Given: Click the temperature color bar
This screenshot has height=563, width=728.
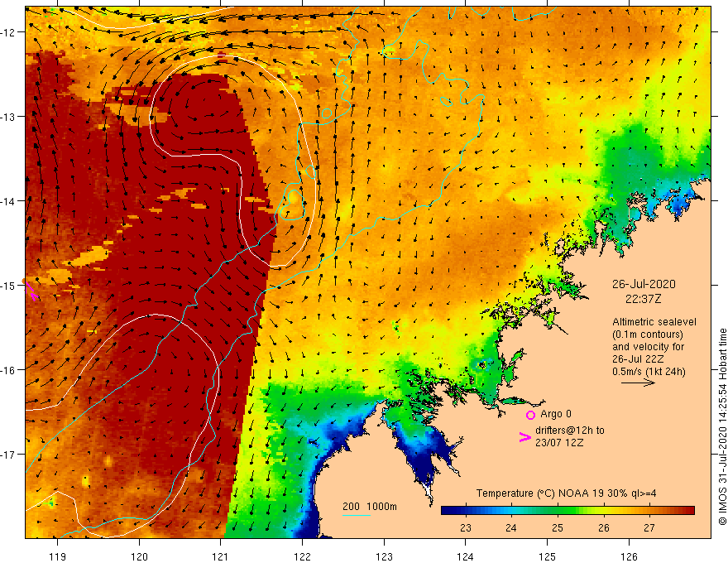Looking at the screenshot, I should pos(568,511).
